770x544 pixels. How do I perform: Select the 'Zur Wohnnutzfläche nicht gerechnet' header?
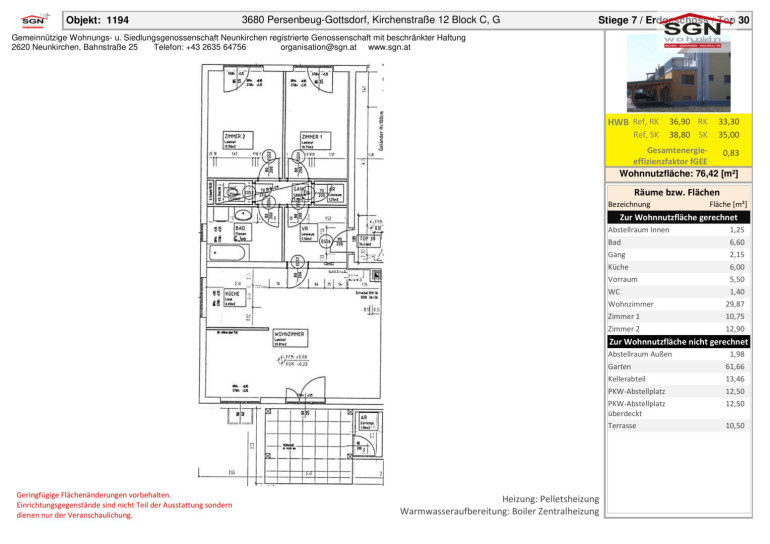[x=678, y=341]
